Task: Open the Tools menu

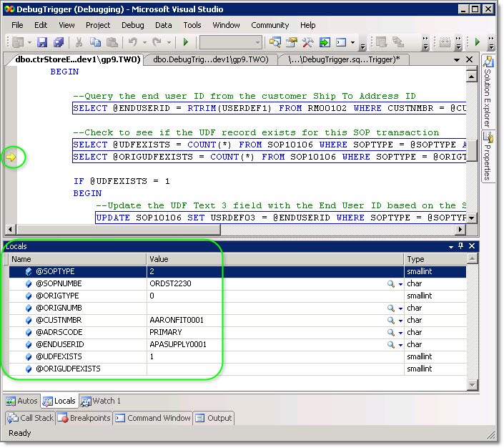Action: coord(192,25)
